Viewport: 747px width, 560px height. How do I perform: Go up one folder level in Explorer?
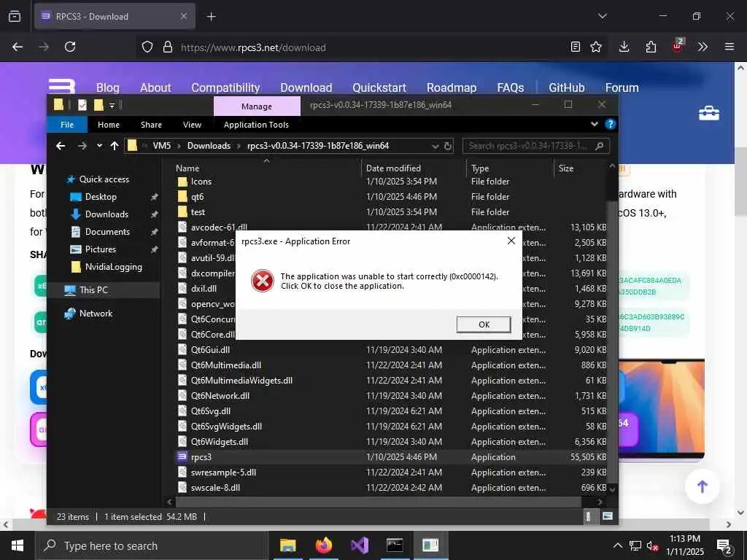[115, 146]
